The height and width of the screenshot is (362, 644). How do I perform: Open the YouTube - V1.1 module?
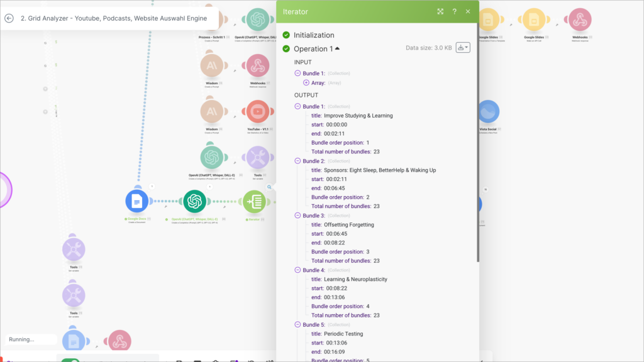pos(257,111)
